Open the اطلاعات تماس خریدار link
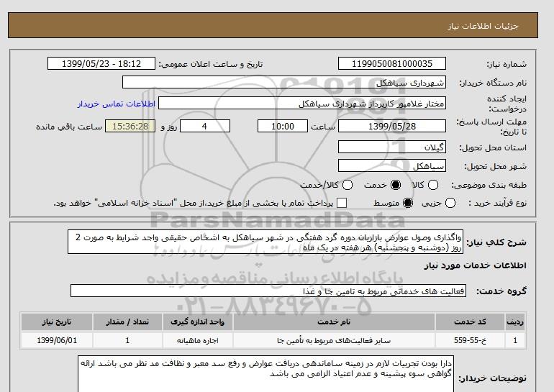The image size is (554, 392). tap(117, 104)
